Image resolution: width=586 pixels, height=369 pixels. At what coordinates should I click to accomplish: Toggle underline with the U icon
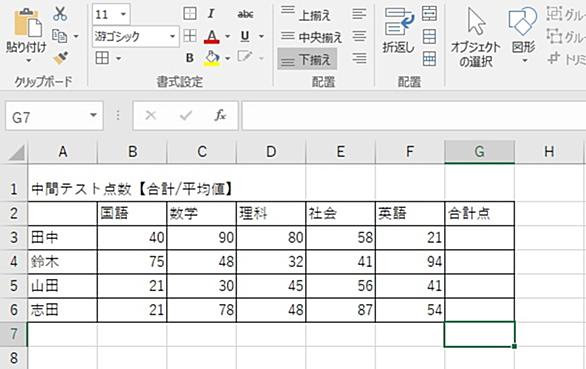coord(245,36)
